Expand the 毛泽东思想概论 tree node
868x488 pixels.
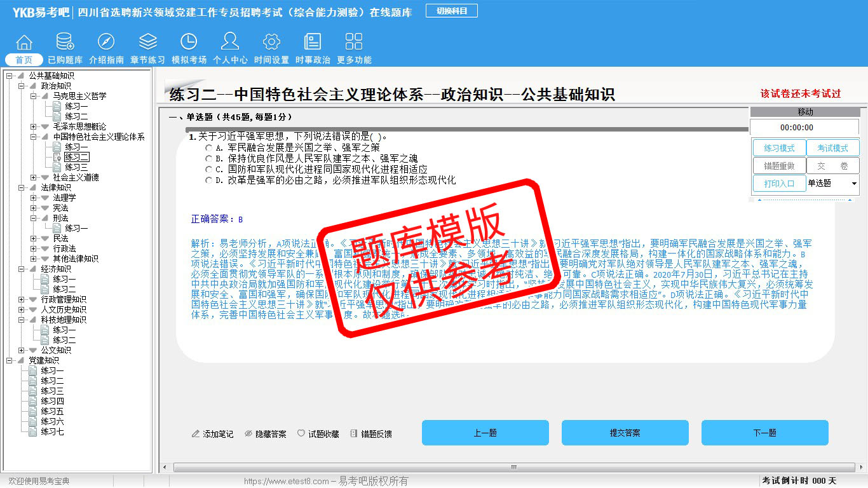(34, 126)
